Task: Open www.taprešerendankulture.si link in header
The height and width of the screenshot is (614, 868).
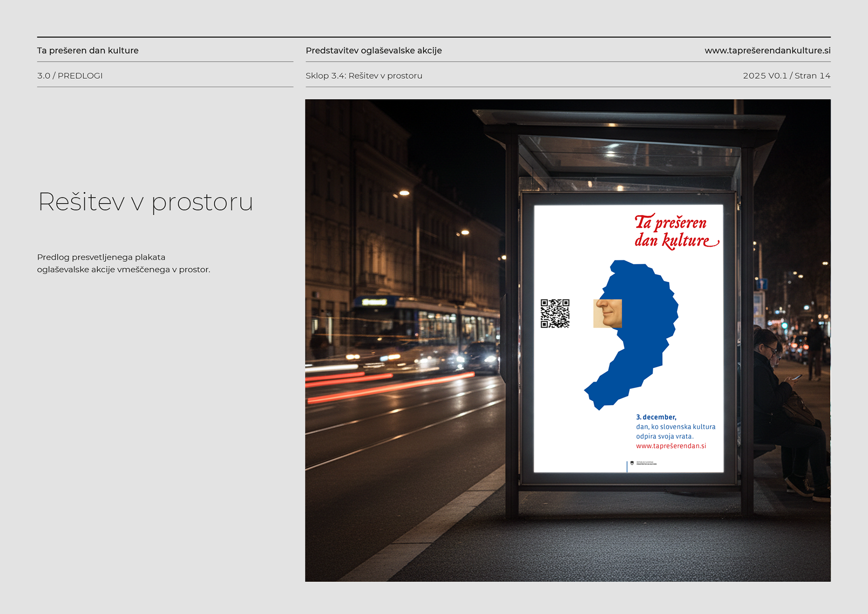Action: (x=767, y=51)
